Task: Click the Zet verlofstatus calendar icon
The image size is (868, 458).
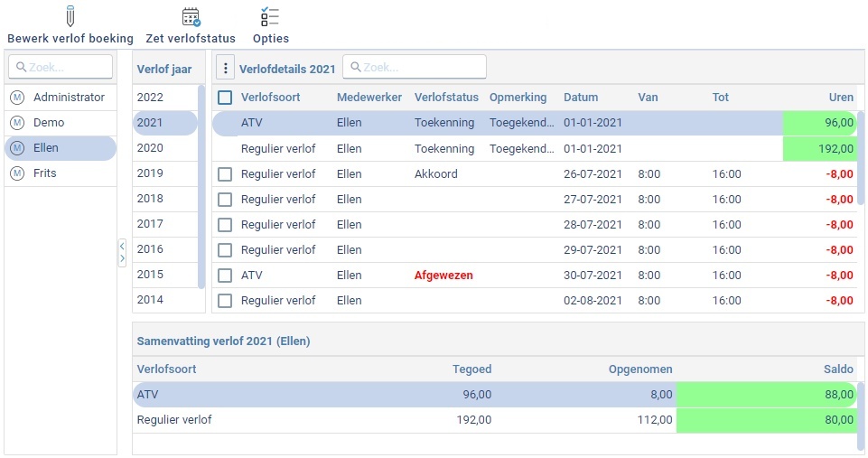Action: tap(191, 17)
